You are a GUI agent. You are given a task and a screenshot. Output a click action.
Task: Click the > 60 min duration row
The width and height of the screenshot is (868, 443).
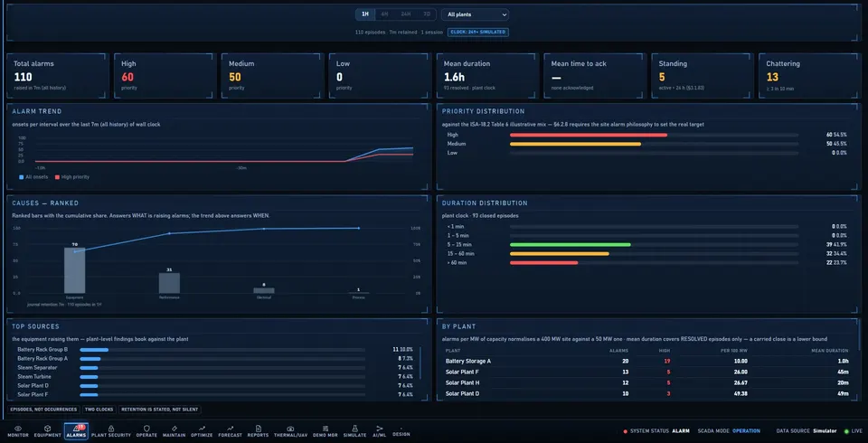(x=647, y=262)
